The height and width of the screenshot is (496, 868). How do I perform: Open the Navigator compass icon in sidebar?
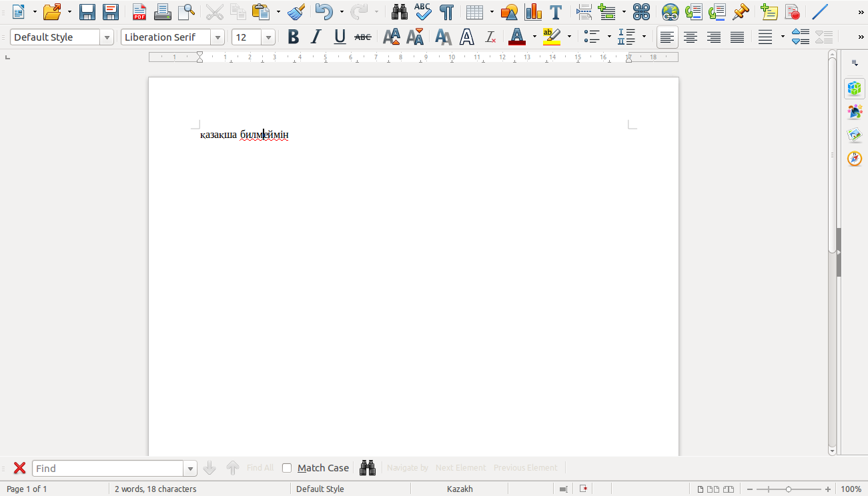(x=854, y=159)
